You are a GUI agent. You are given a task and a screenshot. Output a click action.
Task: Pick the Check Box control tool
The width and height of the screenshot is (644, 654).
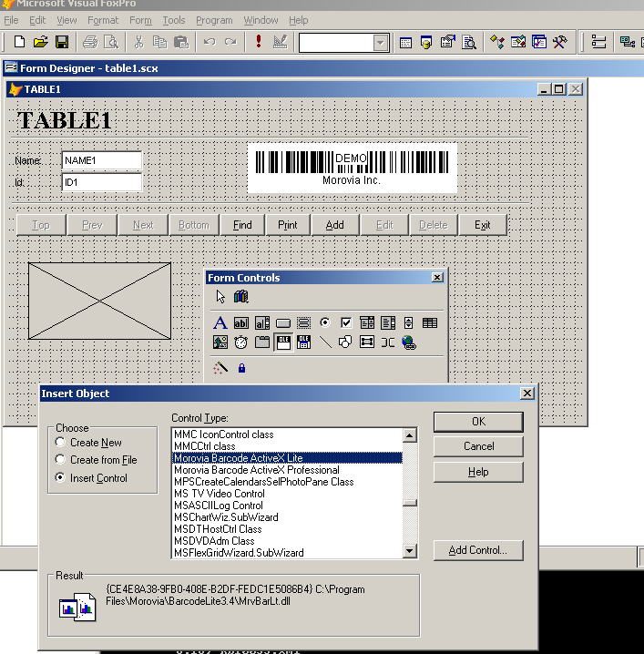[346, 322]
